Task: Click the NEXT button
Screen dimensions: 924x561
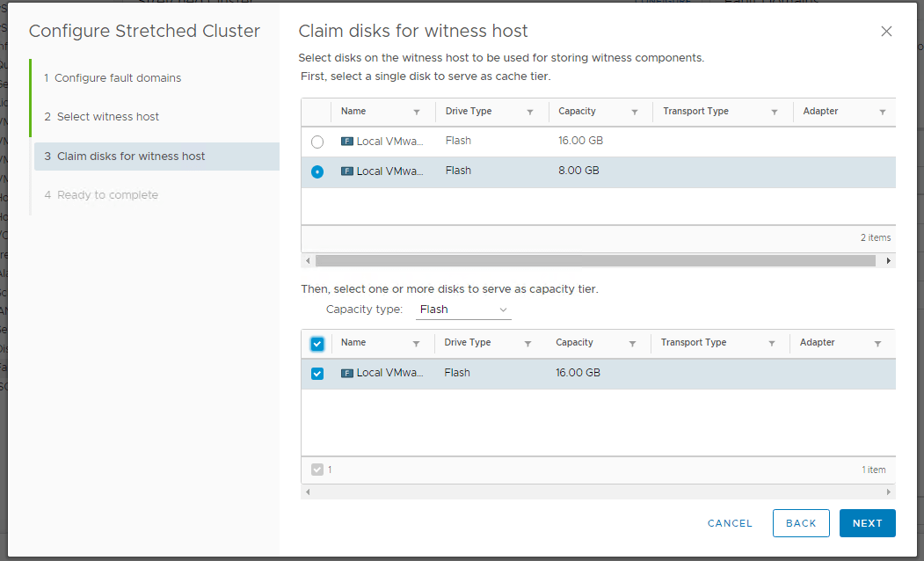Action: click(x=867, y=523)
